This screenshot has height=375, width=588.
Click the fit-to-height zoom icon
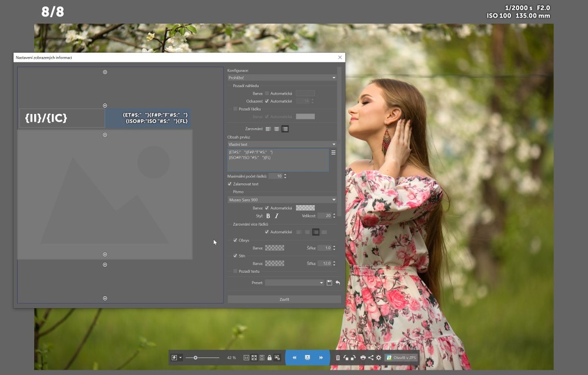[262, 358]
